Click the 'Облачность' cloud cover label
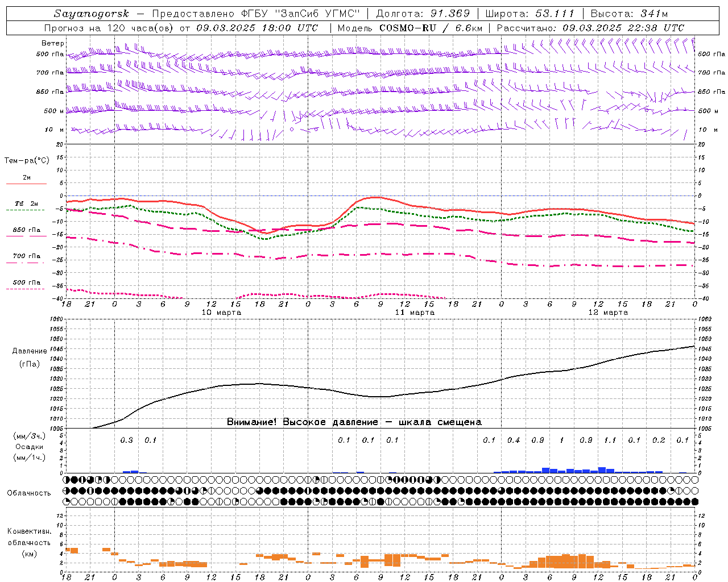This screenshot has height=582, width=728. (x=29, y=493)
